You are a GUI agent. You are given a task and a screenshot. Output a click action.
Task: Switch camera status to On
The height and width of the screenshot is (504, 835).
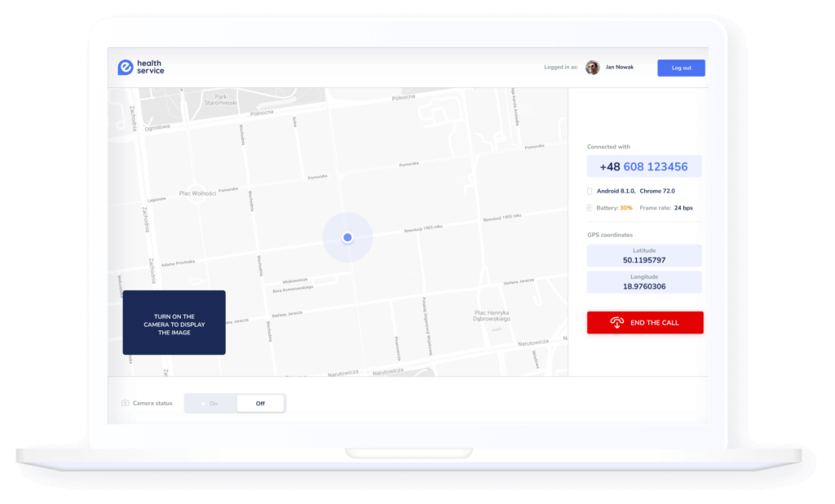pos(210,404)
